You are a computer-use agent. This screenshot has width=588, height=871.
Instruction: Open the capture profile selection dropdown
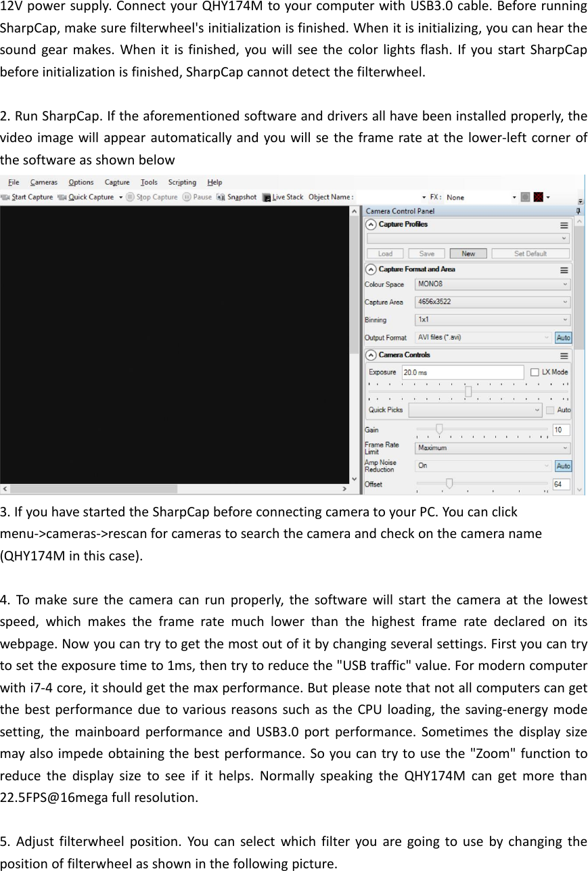[x=468, y=239]
